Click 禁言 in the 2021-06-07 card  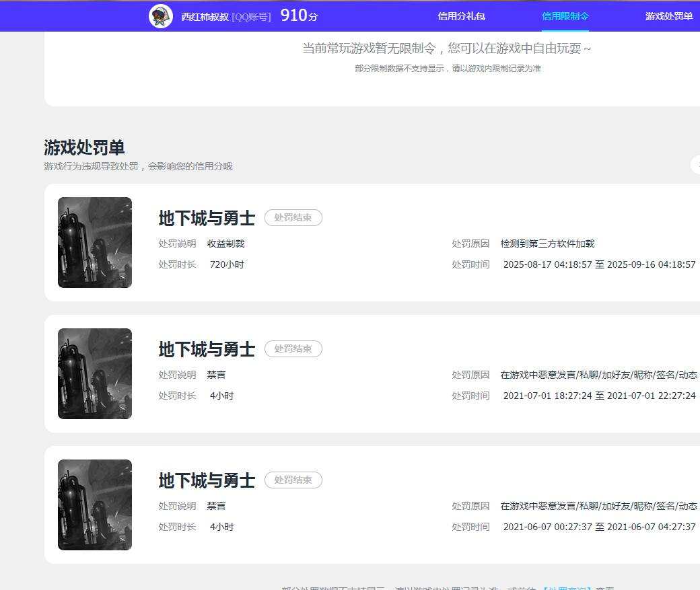click(216, 506)
